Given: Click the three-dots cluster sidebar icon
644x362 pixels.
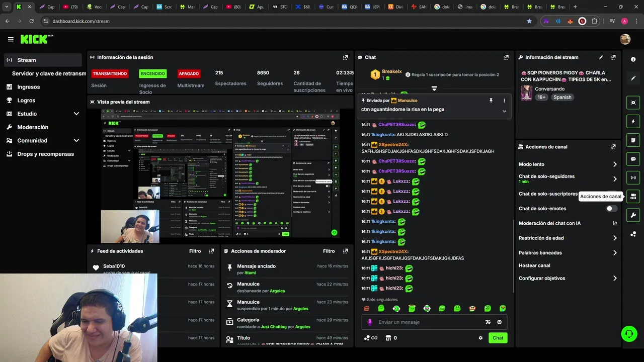Looking at the screenshot, I should (x=633, y=234).
